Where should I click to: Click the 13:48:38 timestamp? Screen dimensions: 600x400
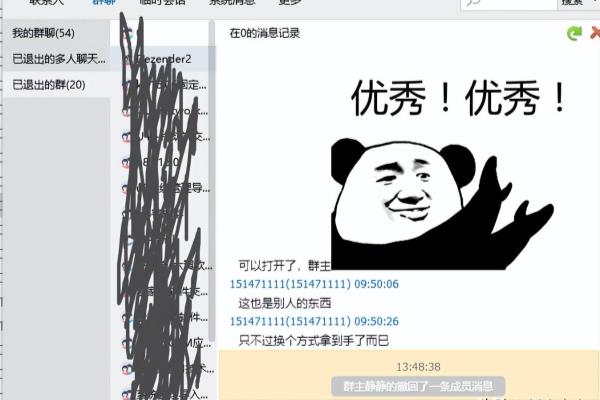click(418, 367)
